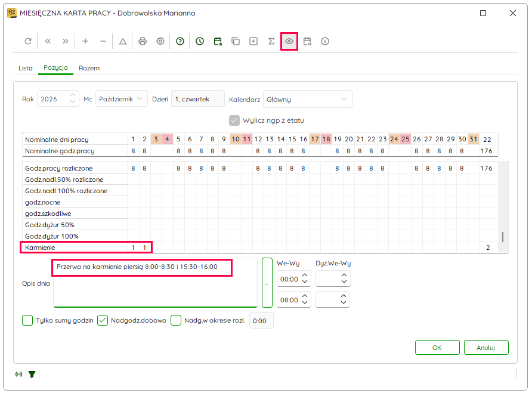Click the triangle edit icon
Screen dimensions: 532x393
pos(123,41)
